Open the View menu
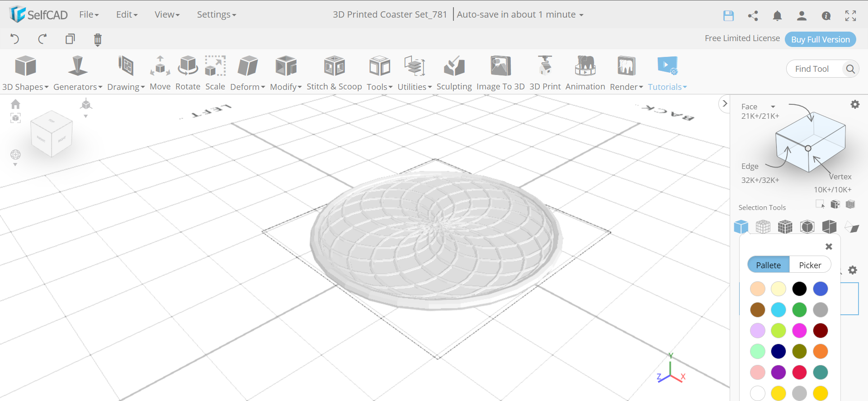The width and height of the screenshot is (868, 401). click(x=167, y=14)
